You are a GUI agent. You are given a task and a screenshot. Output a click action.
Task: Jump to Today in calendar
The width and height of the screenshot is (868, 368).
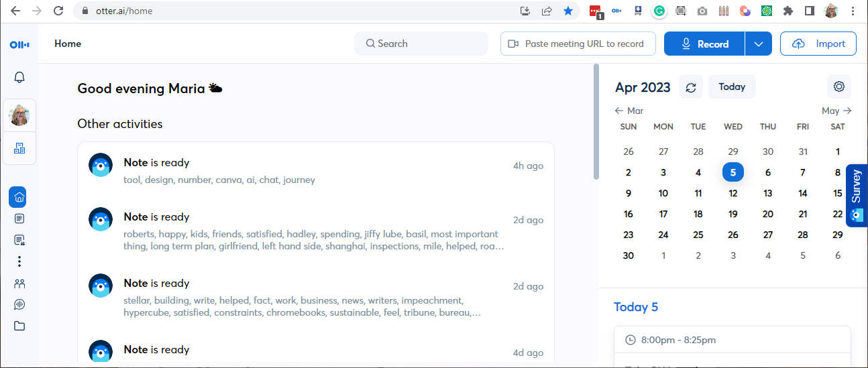point(732,86)
